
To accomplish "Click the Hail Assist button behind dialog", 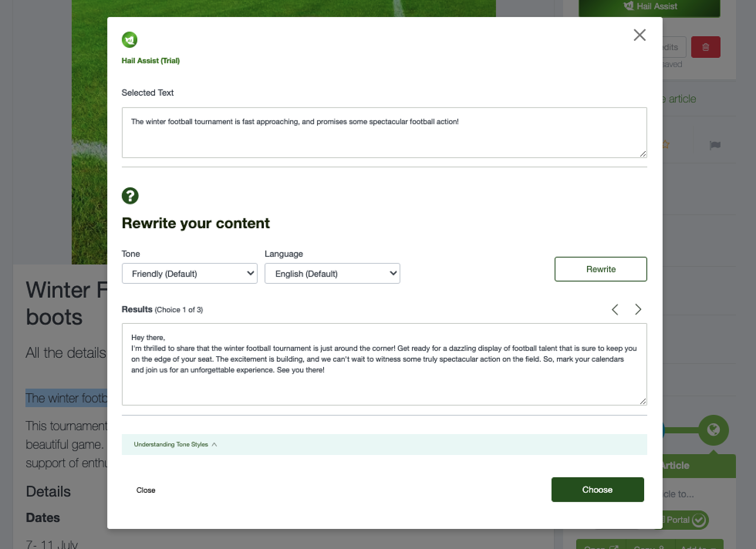I will pyautogui.click(x=650, y=7).
